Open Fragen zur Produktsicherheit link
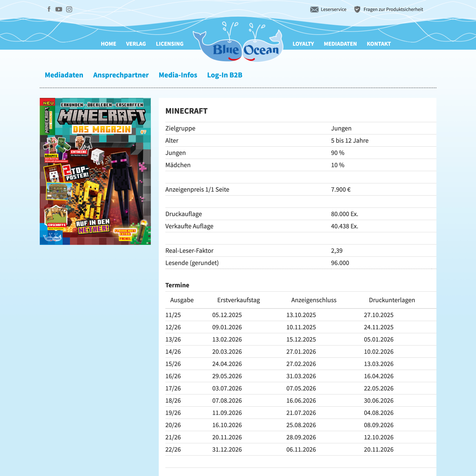This screenshot has height=476, width=476. [393, 9]
